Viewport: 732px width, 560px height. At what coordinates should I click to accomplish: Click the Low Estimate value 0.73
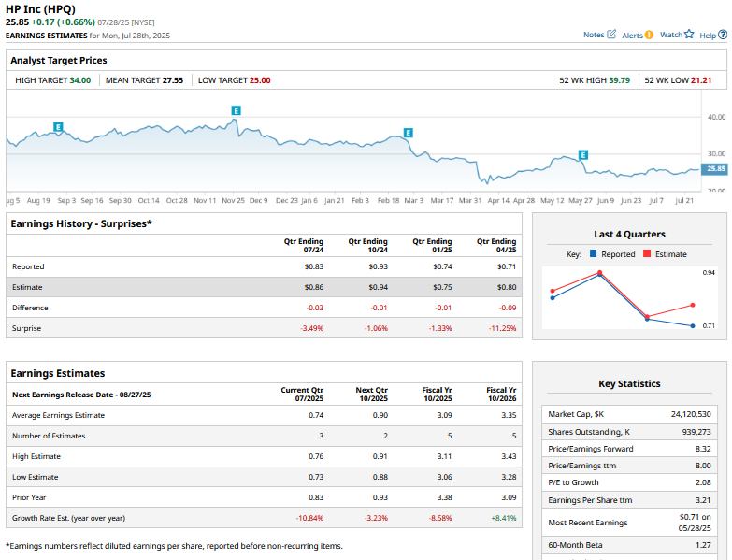[316, 477]
